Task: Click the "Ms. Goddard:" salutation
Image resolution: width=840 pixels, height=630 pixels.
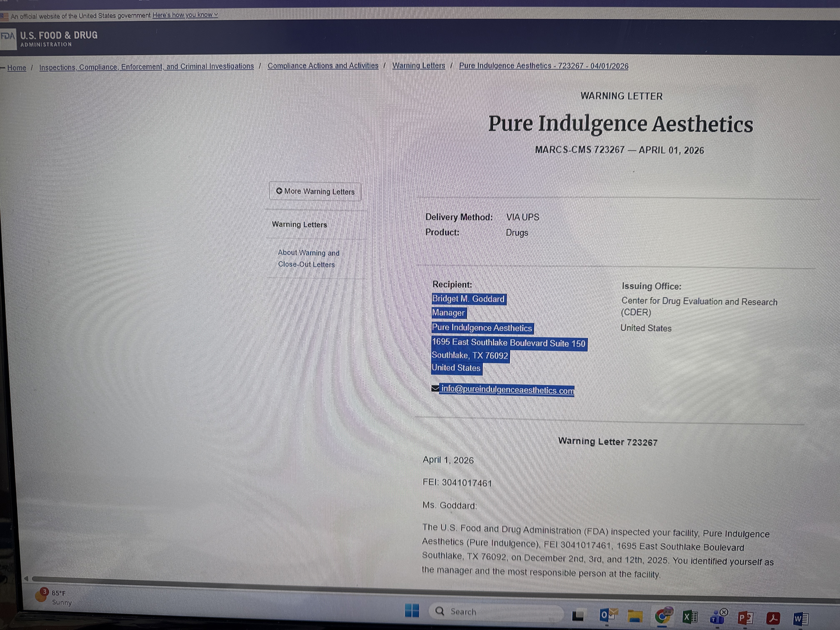Action: click(450, 505)
